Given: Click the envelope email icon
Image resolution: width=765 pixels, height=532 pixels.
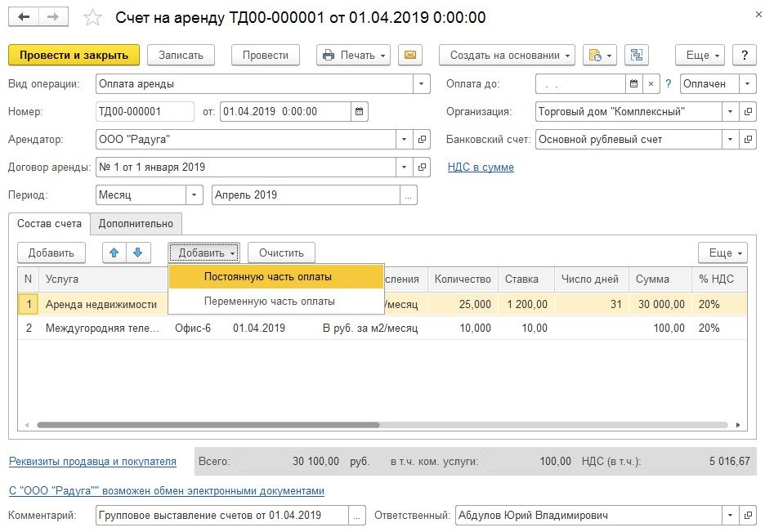Looking at the screenshot, I should tap(410, 55).
